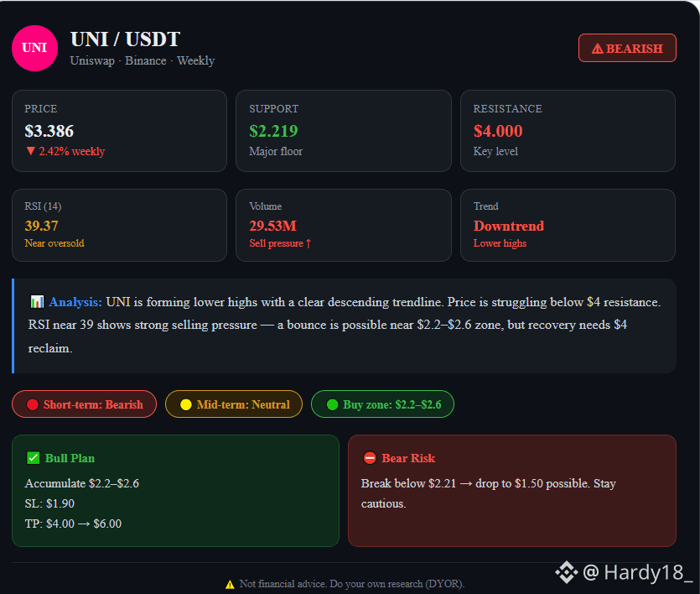Viewport: 700px width, 594px height.
Task: Click the SL: $1.90 line
Action: (x=49, y=503)
